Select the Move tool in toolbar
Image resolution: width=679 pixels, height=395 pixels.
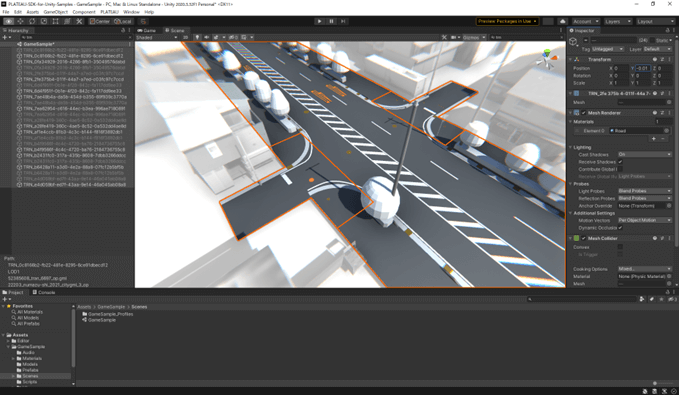(20, 21)
